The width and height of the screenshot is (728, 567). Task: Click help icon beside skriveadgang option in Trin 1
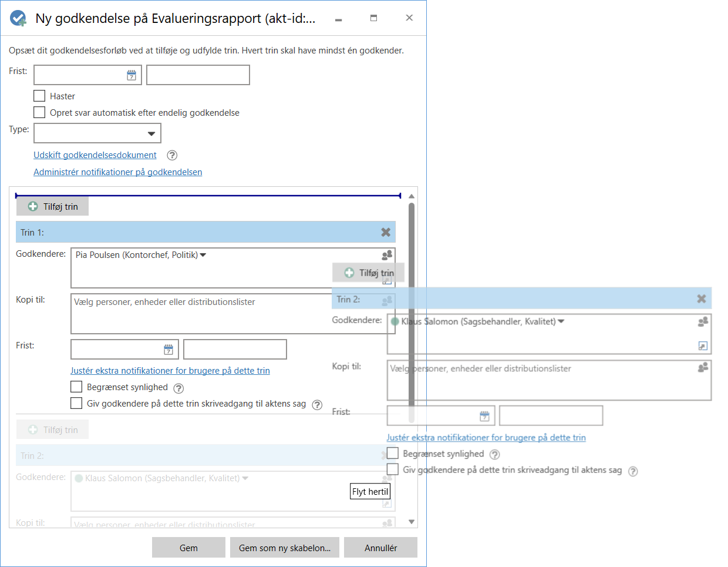(317, 404)
